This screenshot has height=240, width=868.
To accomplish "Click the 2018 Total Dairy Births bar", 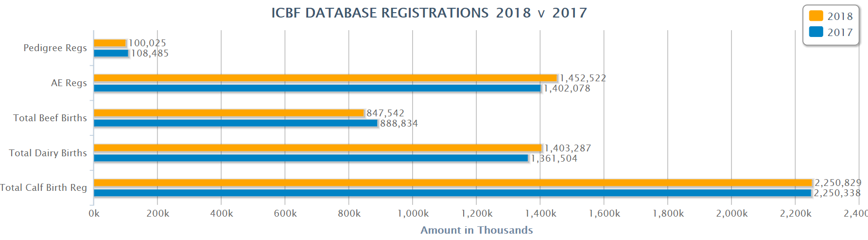I will [x=317, y=148].
